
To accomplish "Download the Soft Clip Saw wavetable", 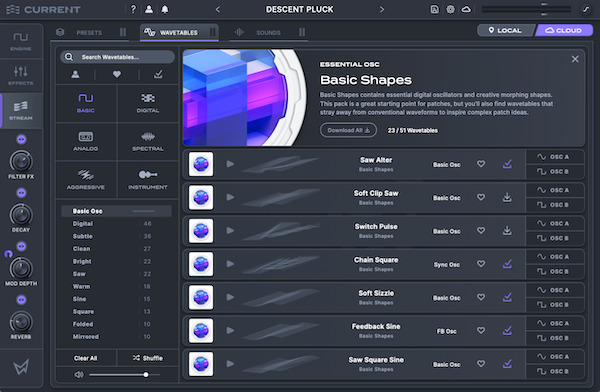I will click(507, 197).
